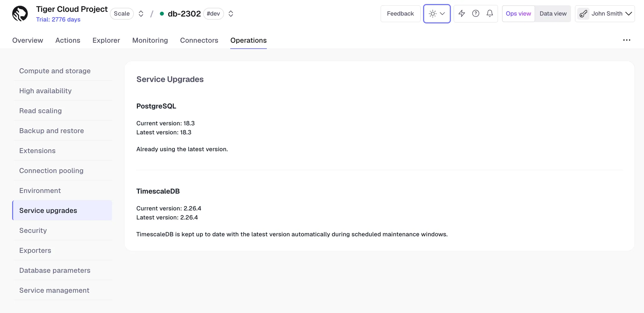This screenshot has height=313, width=644.
Task: Open the Exporters section
Action: [x=63, y=250]
